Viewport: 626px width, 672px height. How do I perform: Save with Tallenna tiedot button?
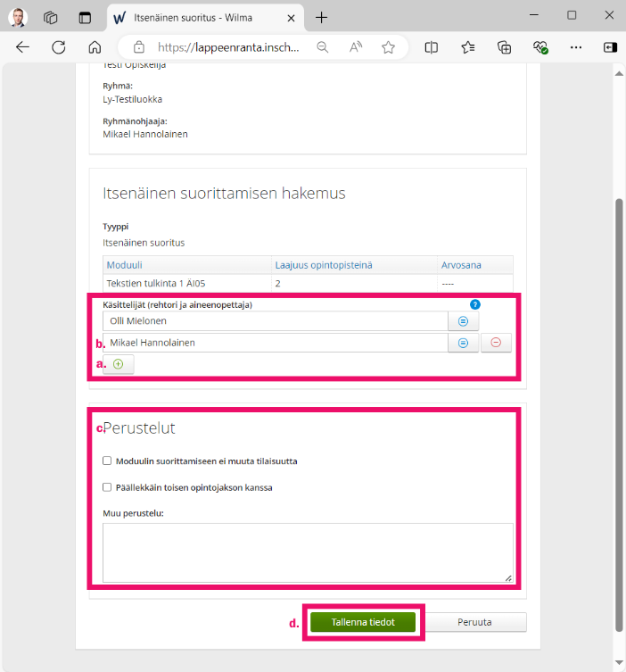(363, 622)
